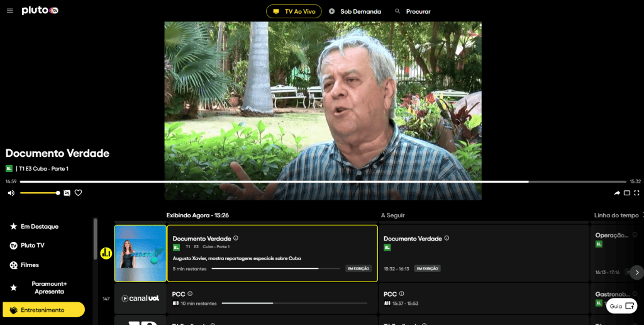
Task: Mute the volume speaker icon
Action: point(11,193)
